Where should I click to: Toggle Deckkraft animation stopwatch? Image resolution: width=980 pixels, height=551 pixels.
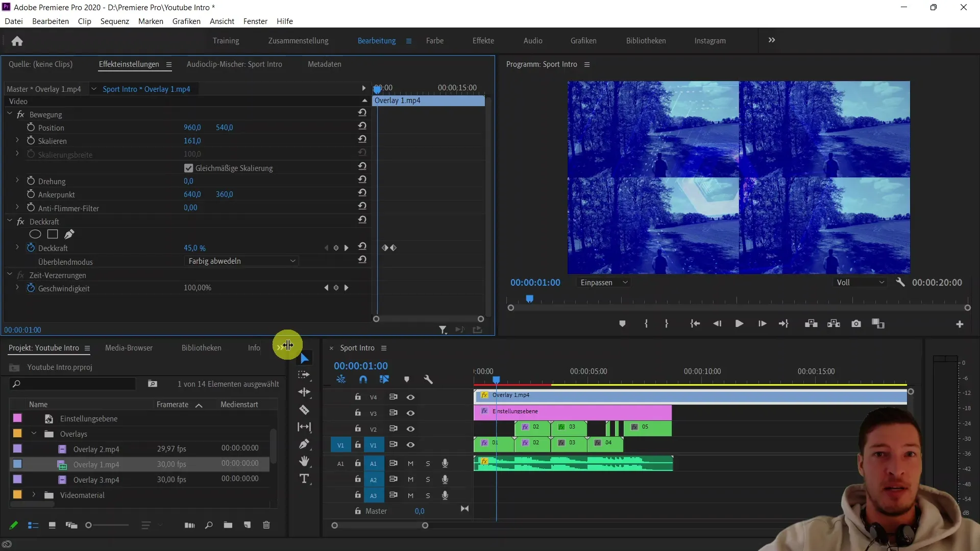pos(31,247)
